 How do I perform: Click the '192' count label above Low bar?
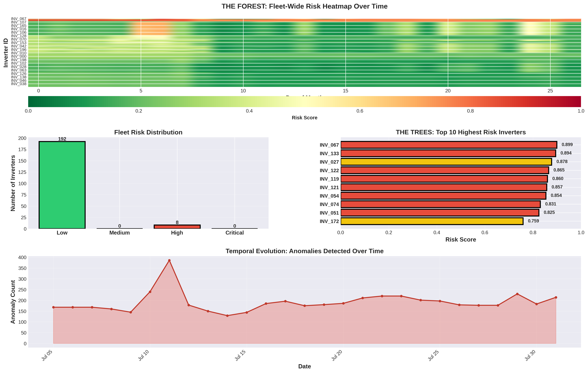62,139
